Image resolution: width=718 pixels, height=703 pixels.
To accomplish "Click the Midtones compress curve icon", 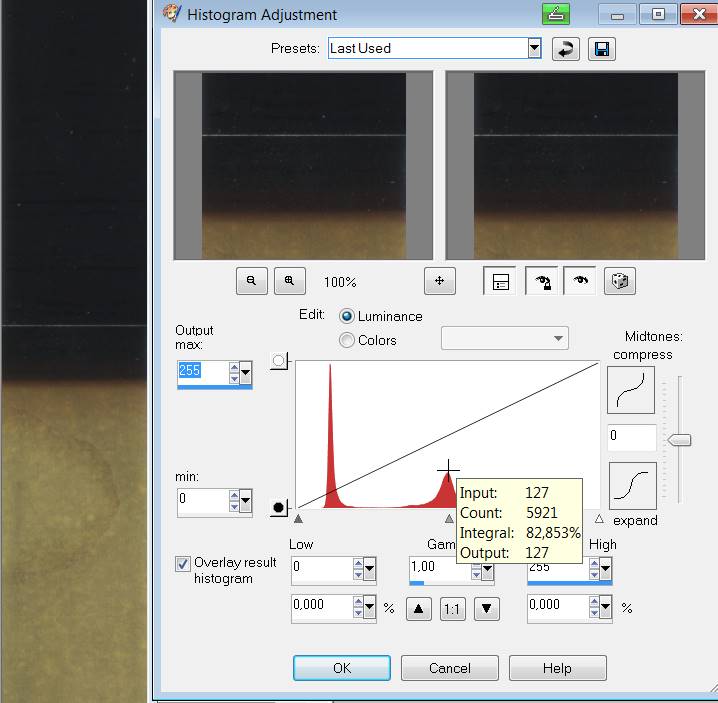I will pyautogui.click(x=632, y=390).
